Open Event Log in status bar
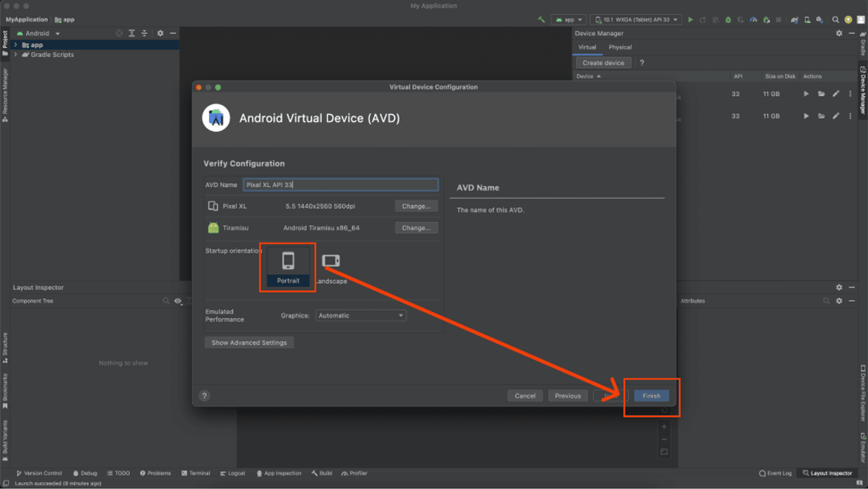868x489 pixels. pyautogui.click(x=775, y=473)
